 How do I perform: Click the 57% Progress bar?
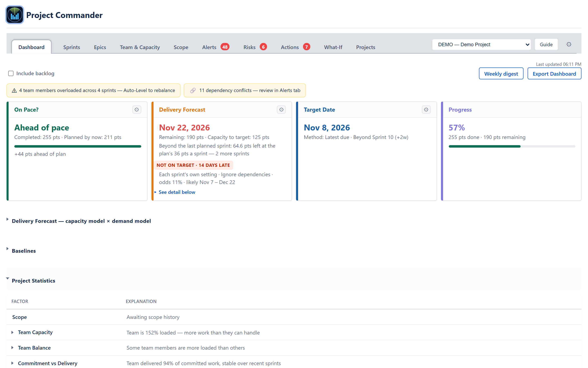pyautogui.click(x=512, y=146)
